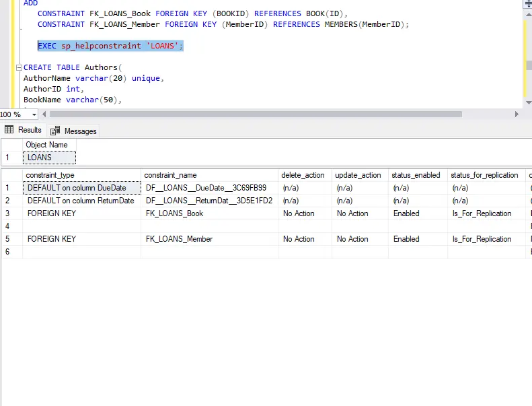Switch to the Results tab
The width and height of the screenshot is (532, 406).
pyautogui.click(x=23, y=130)
